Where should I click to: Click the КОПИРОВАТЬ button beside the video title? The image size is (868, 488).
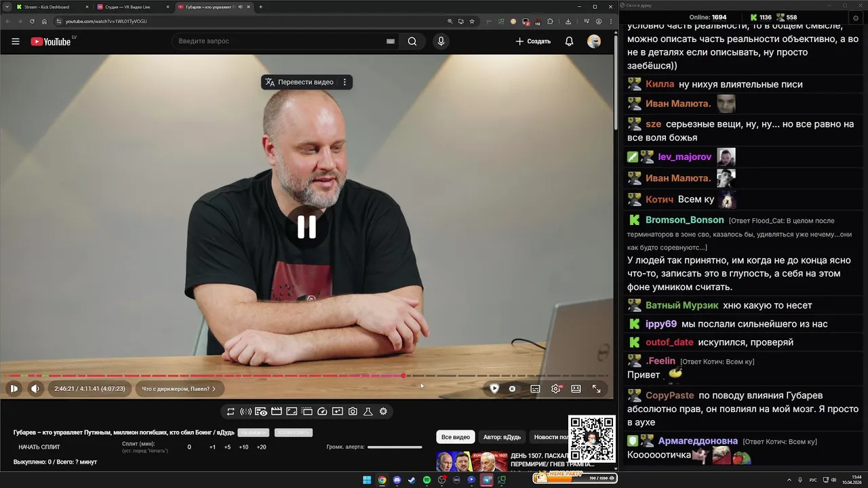click(x=293, y=432)
